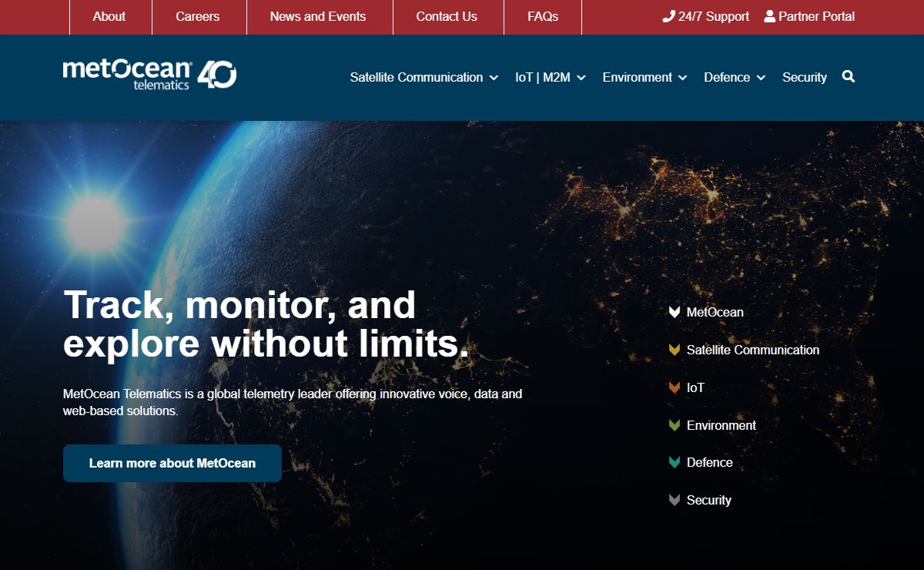
Task: Click the teal chevron icon beside Defence
Action: pos(675,462)
